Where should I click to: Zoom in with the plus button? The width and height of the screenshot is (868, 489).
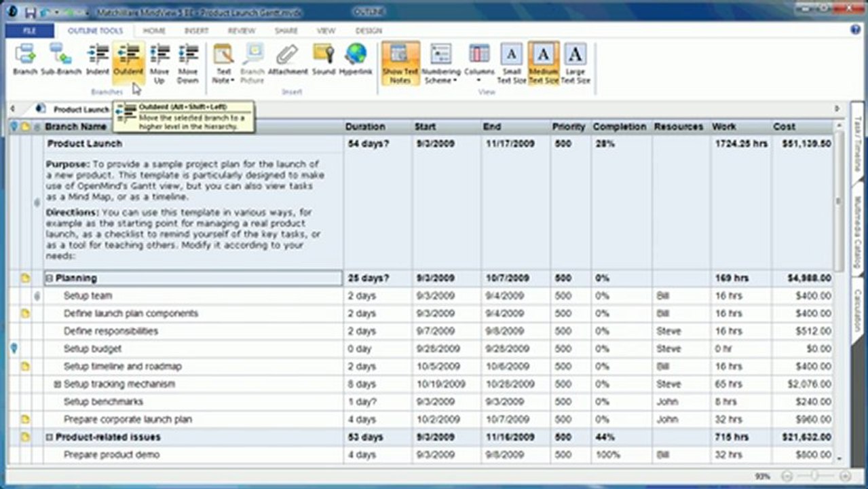click(x=845, y=477)
